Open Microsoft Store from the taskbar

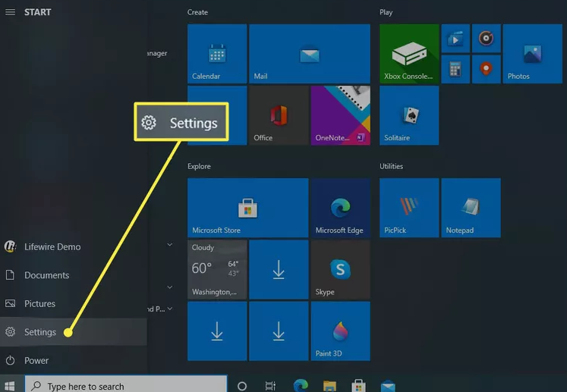click(358, 385)
